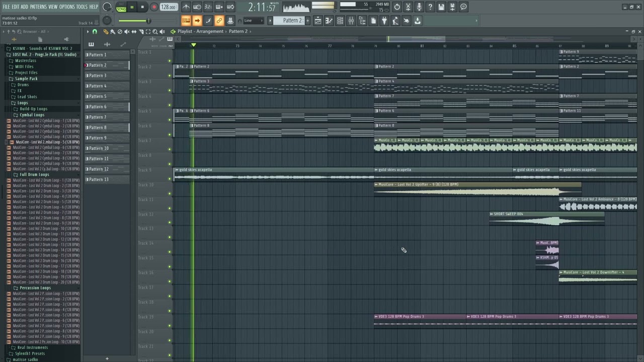Mute Track 3 green light
This screenshot has height=362, width=644.
pos(170,90)
